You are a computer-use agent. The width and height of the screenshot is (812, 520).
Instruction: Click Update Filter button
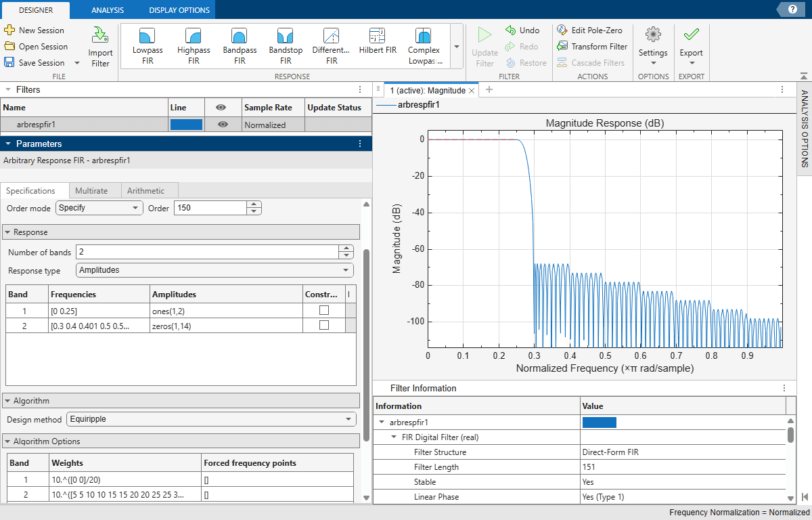point(484,47)
